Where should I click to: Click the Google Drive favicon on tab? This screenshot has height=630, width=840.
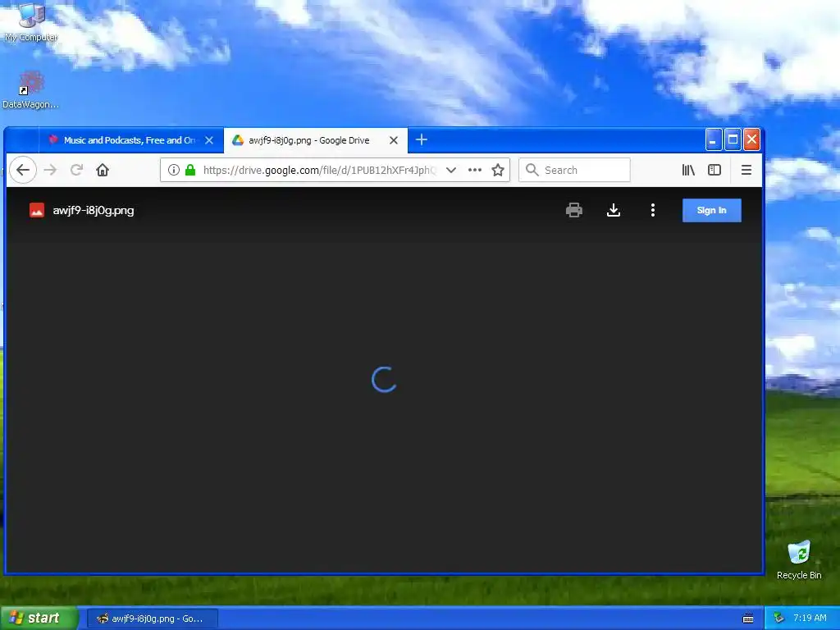(237, 140)
